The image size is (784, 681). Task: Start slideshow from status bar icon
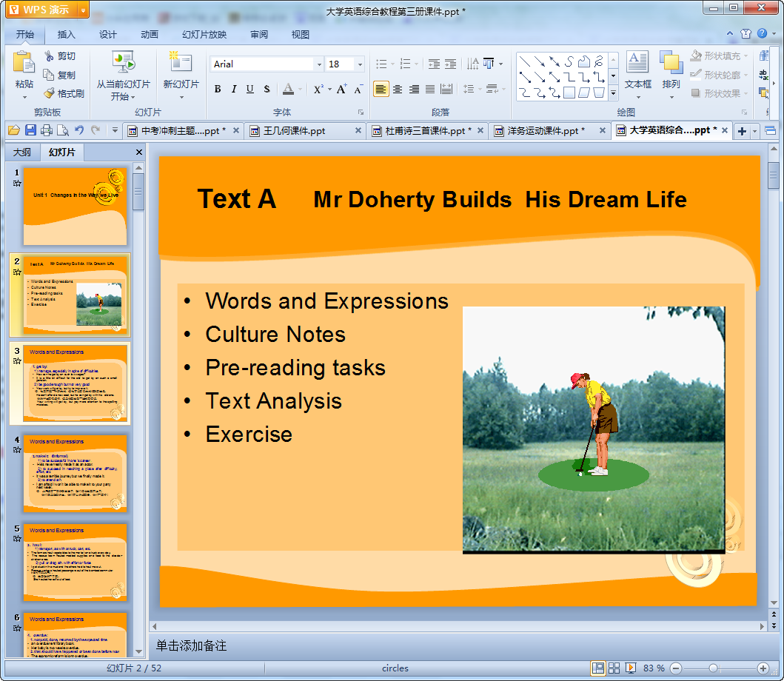pyautogui.click(x=631, y=668)
